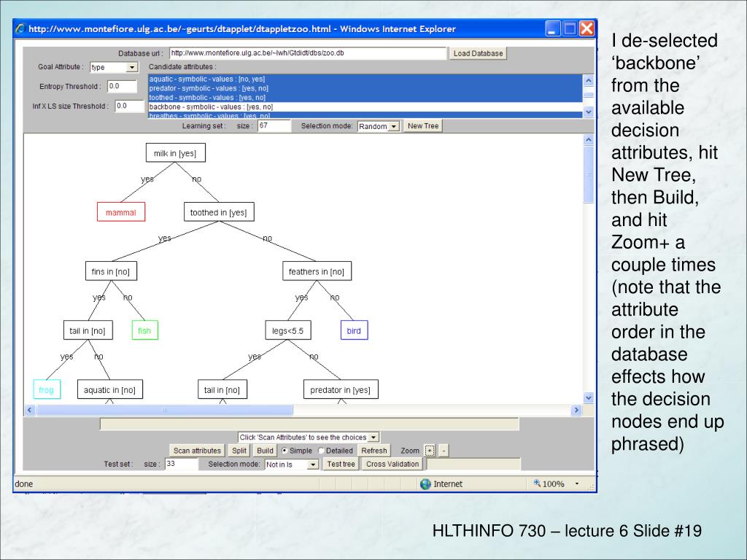Viewport: 747px width, 560px height.
Task: Click the Zoom plus button
Action: pyautogui.click(x=430, y=451)
